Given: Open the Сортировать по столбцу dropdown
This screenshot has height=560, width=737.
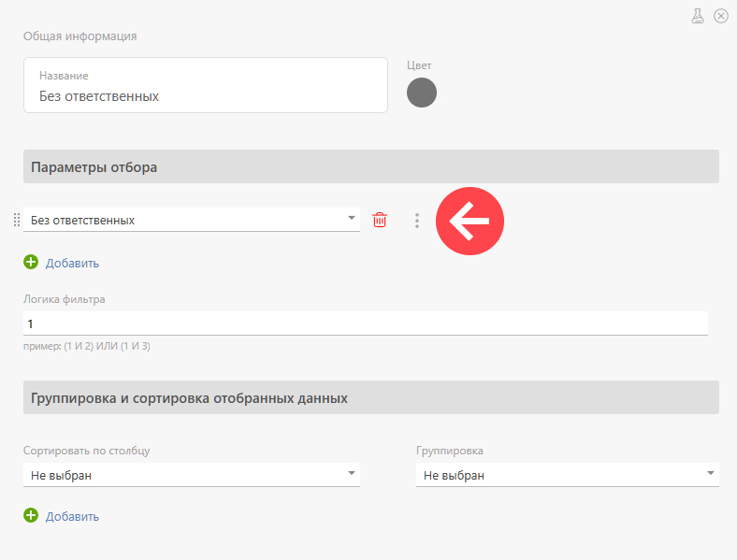Looking at the screenshot, I should click(192, 475).
